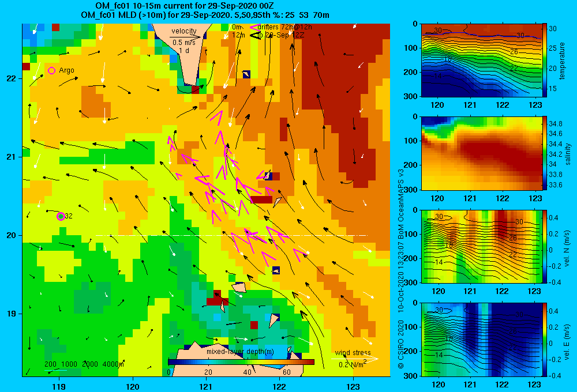Image resolution: width=577 pixels, height=392 pixels.
Task: Click the '4000m' bathymetry contour label
Action: coord(113,364)
